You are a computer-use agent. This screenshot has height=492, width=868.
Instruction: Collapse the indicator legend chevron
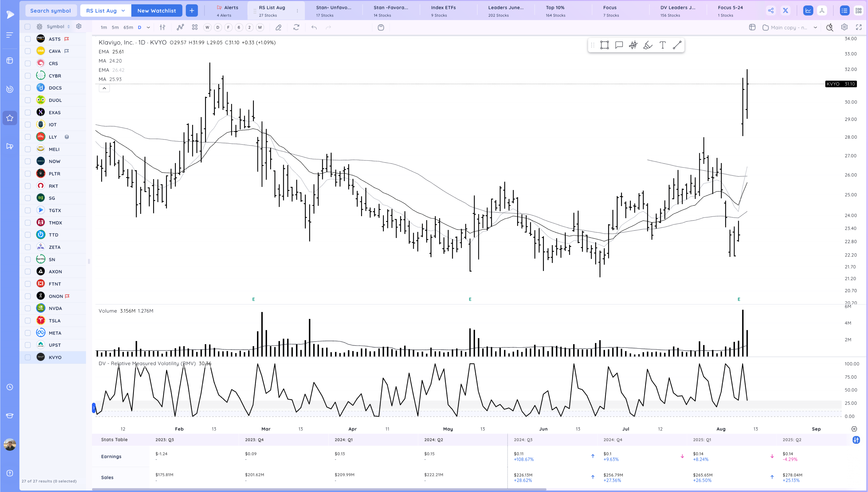104,88
